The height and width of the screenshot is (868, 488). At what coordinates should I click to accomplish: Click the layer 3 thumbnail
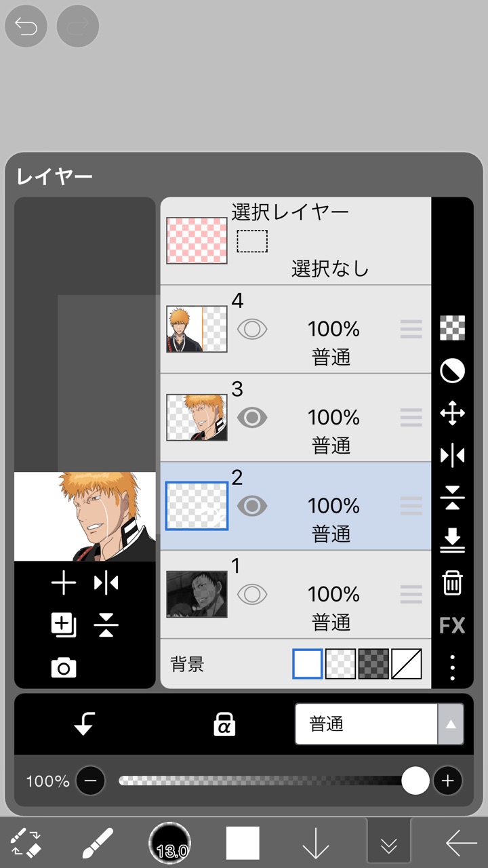pyautogui.click(x=197, y=418)
